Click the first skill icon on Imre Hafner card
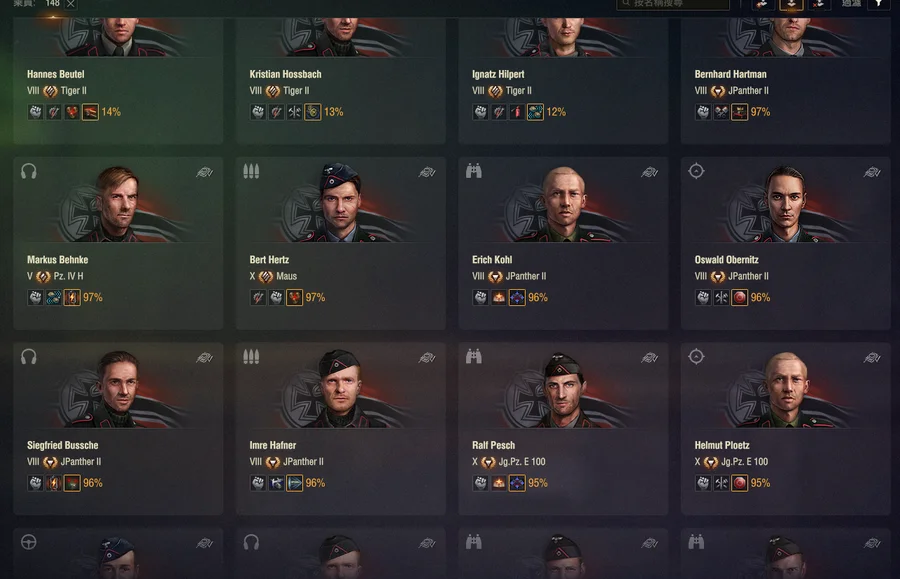 point(258,483)
